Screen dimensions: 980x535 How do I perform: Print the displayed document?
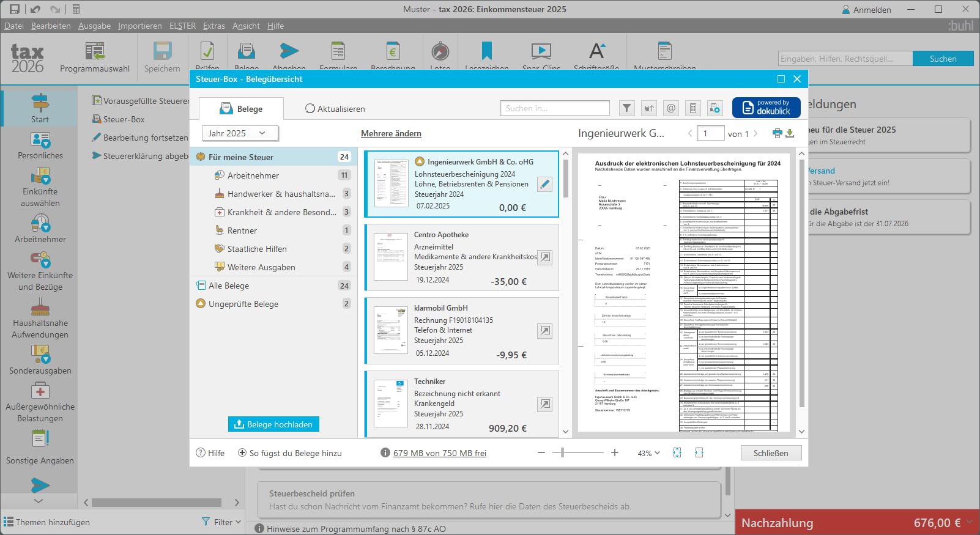(777, 133)
